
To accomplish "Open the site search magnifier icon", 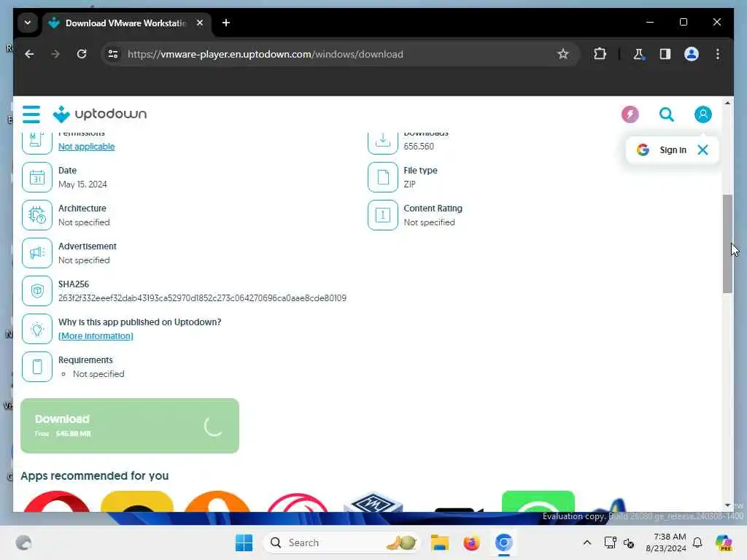I will tap(666, 114).
